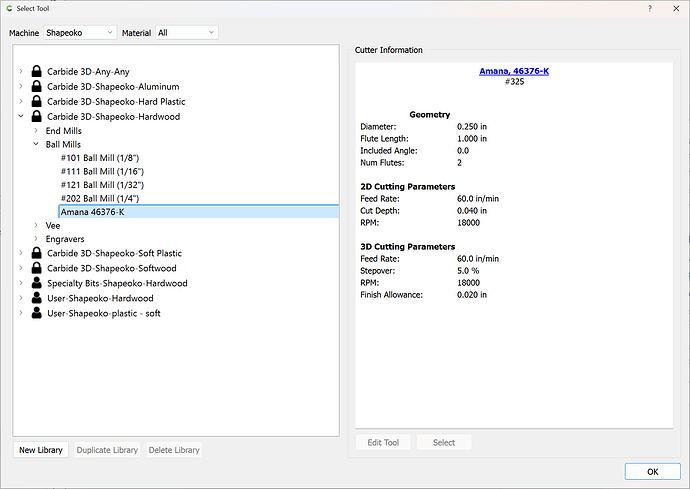Click the user icon beside User-Shapeoko-Hardwood
Image resolution: width=690 pixels, height=489 pixels.
click(37, 298)
